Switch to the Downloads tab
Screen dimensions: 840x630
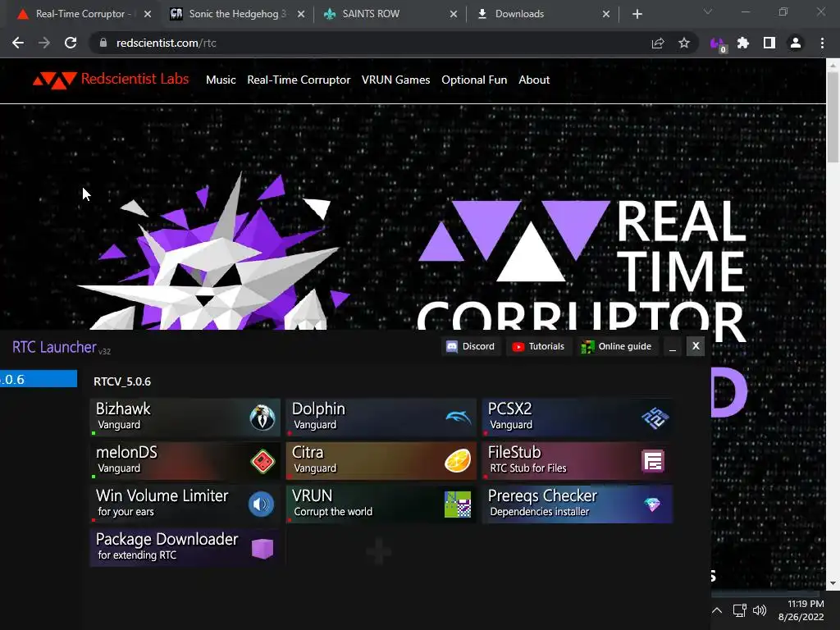[x=544, y=14]
